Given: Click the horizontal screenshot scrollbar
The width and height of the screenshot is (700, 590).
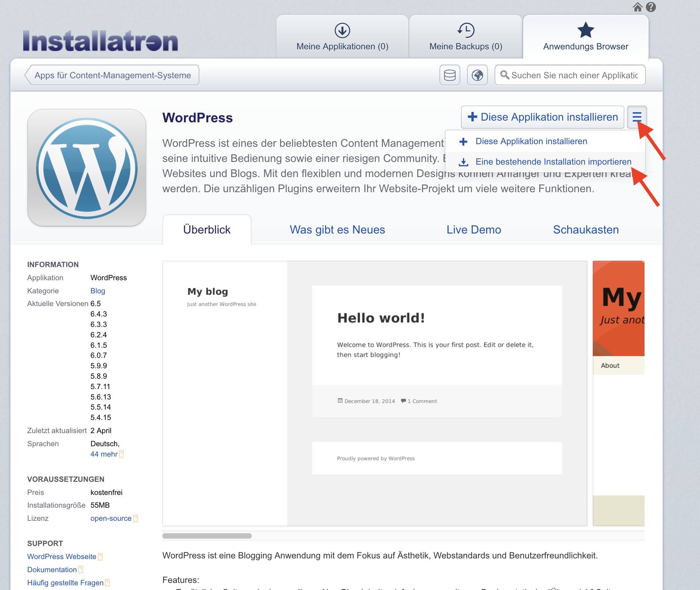Looking at the screenshot, I should point(207,536).
